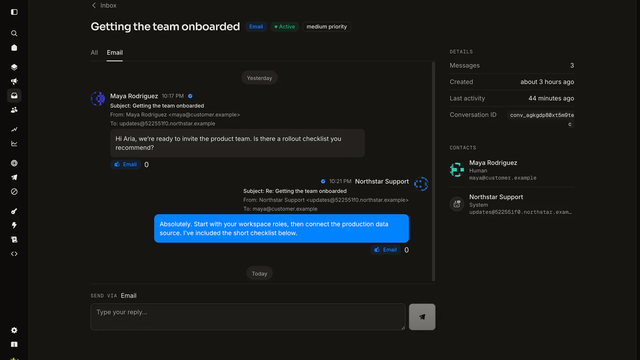Click 'To: maya@customer.example' line

(280, 209)
